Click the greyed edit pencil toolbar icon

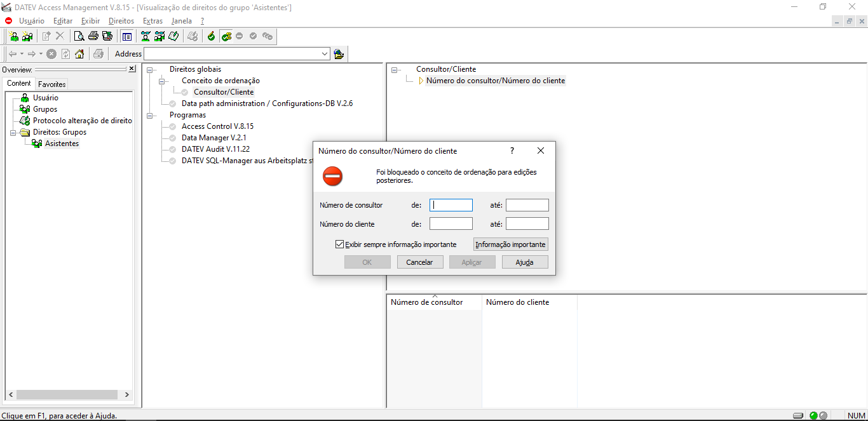(46, 36)
